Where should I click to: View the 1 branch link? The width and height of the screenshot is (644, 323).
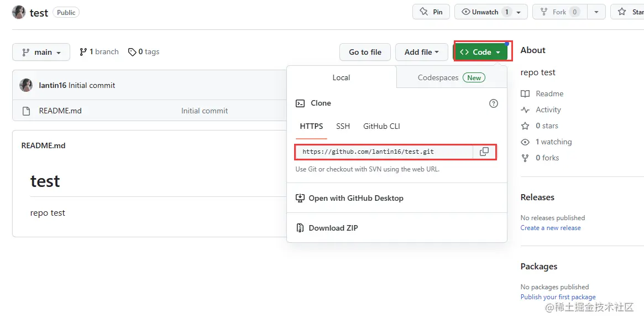(99, 52)
